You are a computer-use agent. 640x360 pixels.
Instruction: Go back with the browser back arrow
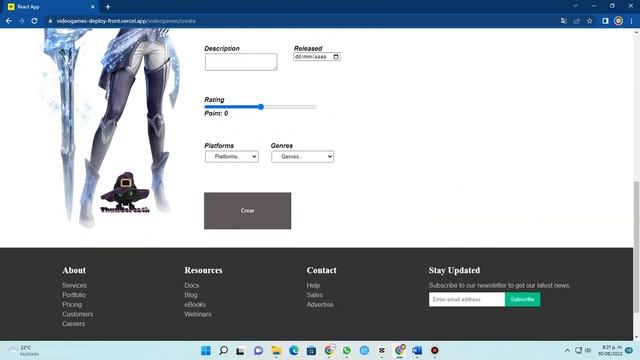click(x=9, y=21)
